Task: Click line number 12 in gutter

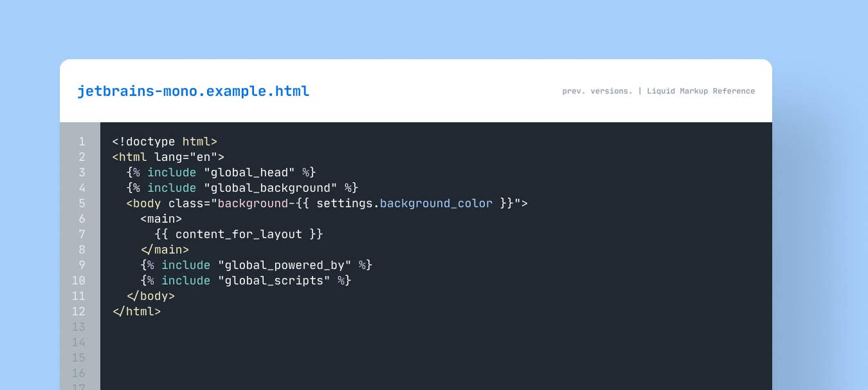Action: [78, 311]
